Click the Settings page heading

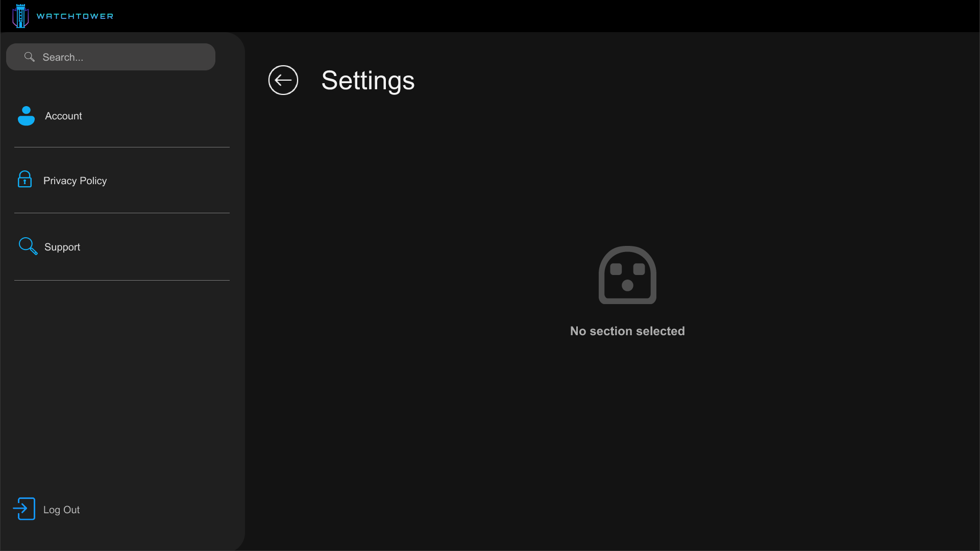368,81
